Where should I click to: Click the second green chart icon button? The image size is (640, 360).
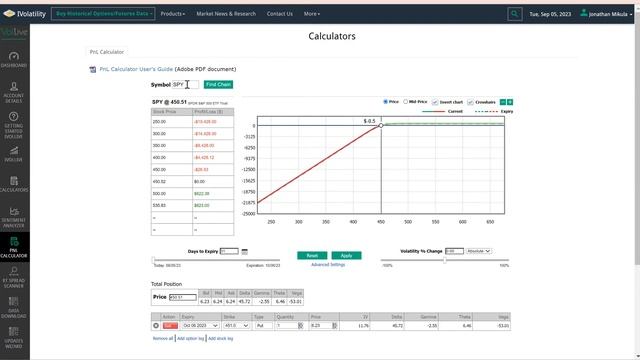tap(510, 102)
